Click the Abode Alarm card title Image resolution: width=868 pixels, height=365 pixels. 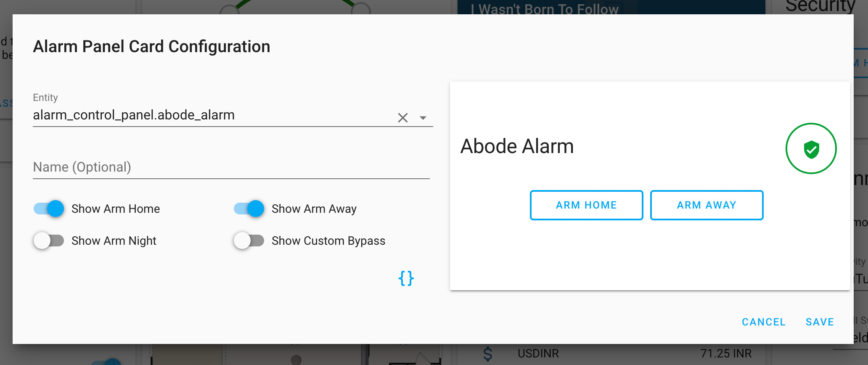click(517, 146)
